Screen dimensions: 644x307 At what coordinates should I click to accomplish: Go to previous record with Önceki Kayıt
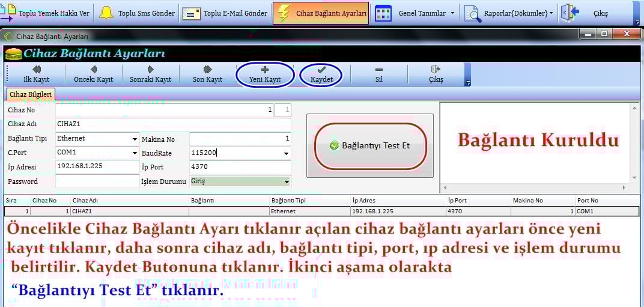pyautogui.click(x=93, y=74)
